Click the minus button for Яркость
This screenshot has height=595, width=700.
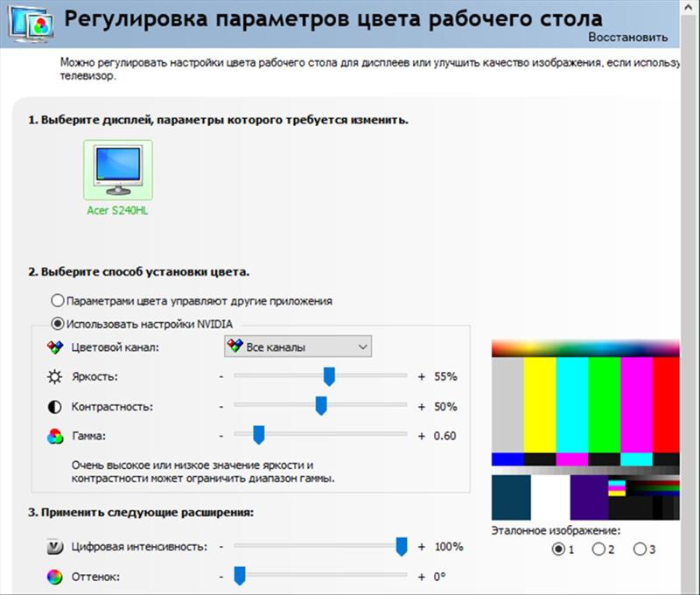click(x=221, y=377)
